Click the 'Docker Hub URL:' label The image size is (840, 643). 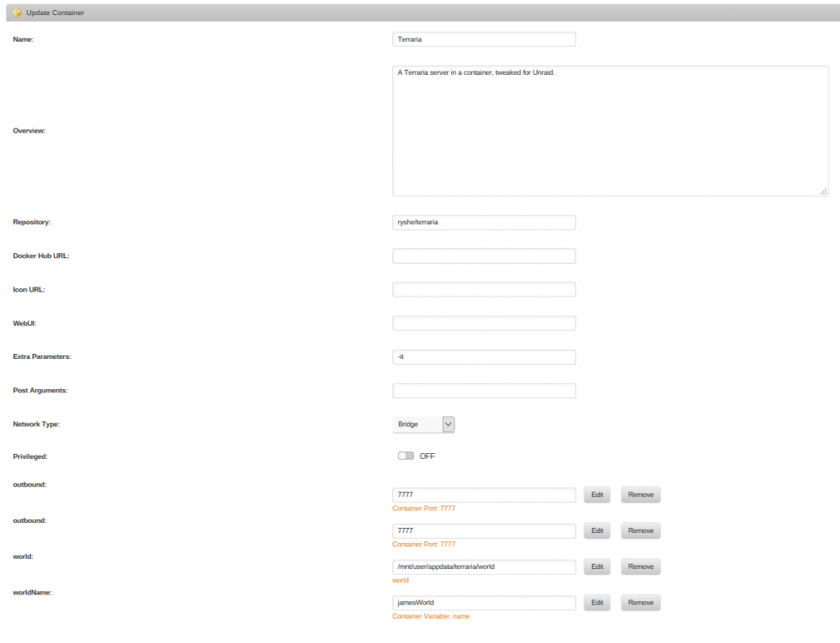coord(40,256)
